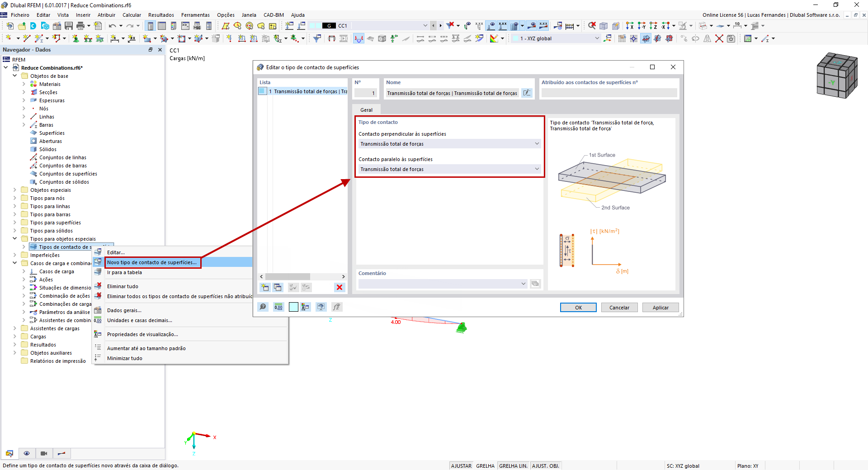Click the Aplicar button

[660, 308]
